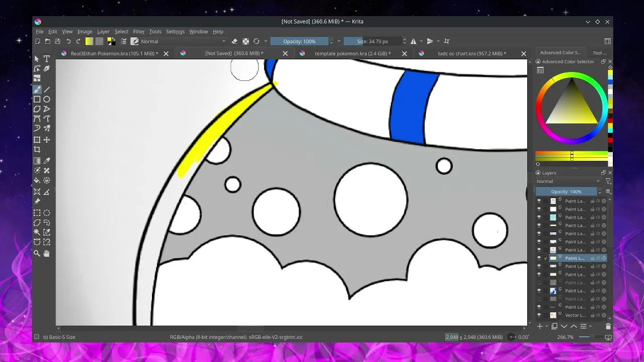This screenshot has width=644, height=362.
Task: Select the Transform tool
Action: tap(37, 140)
